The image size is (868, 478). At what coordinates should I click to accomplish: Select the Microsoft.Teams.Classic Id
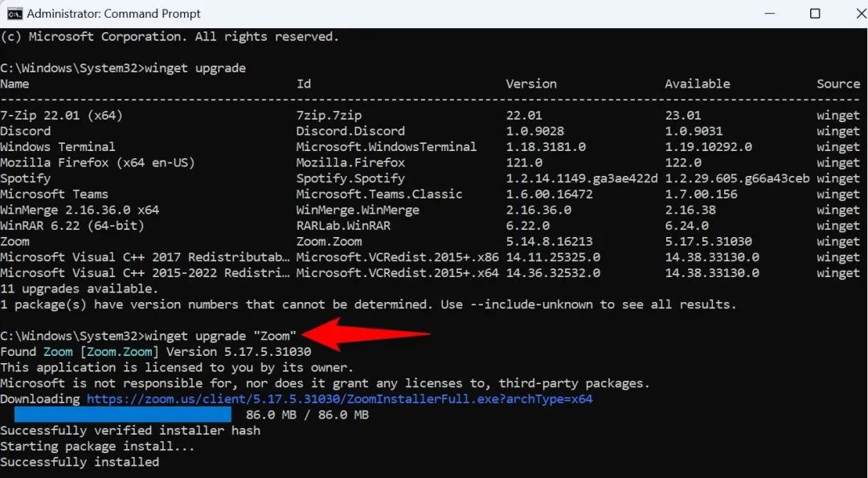pos(379,194)
